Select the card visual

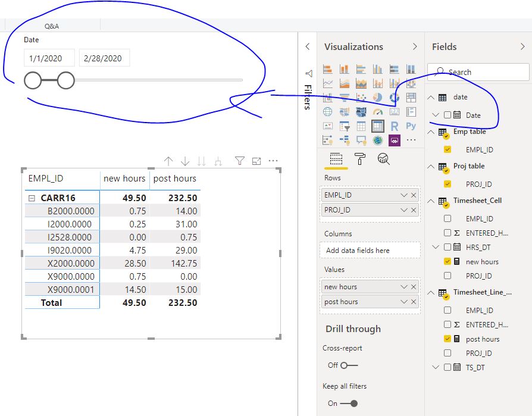[395, 112]
